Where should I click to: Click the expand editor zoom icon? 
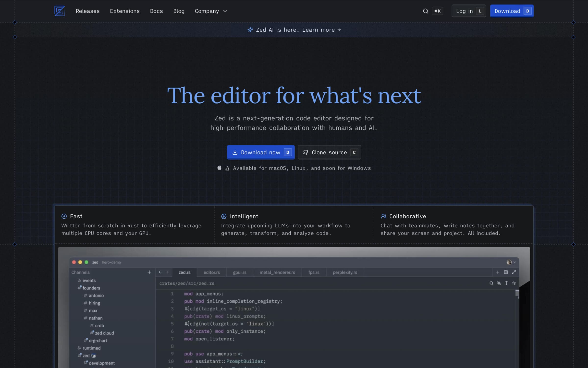(x=514, y=272)
